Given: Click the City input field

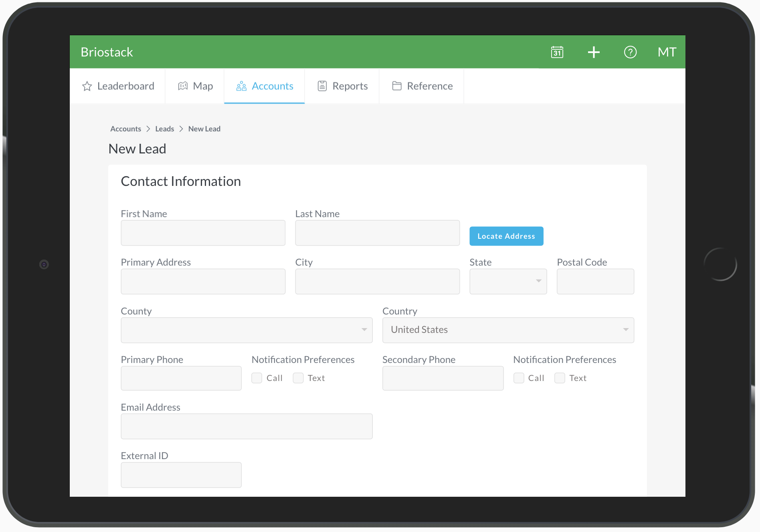Looking at the screenshot, I should pos(378,281).
